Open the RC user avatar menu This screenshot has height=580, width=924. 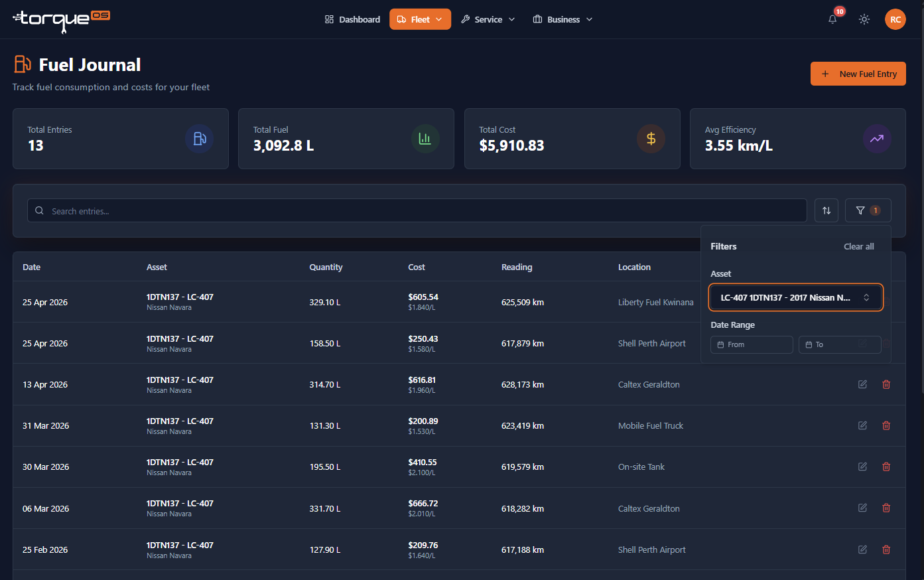pos(895,19)
